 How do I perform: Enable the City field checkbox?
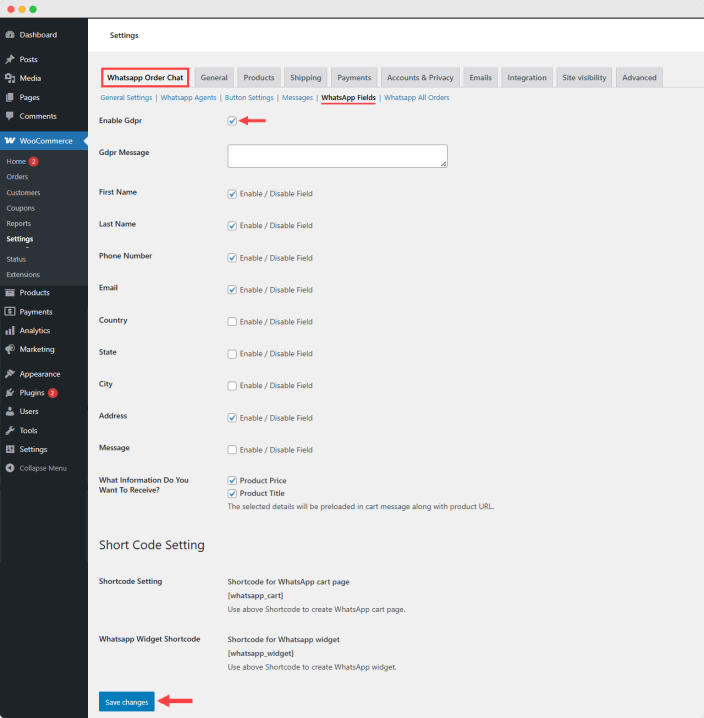[232, 386]
